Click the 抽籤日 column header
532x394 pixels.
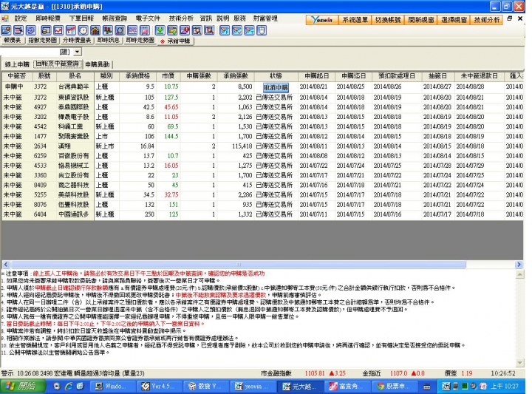(438, 76)
